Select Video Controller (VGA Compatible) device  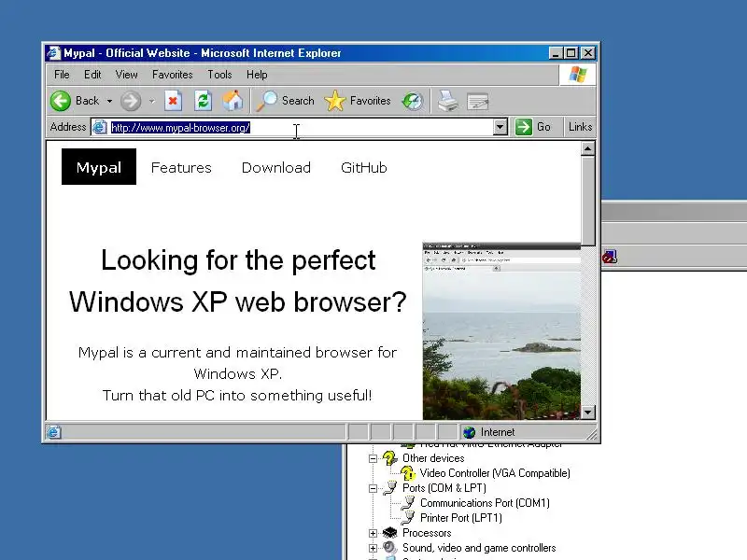coord(495,473)
